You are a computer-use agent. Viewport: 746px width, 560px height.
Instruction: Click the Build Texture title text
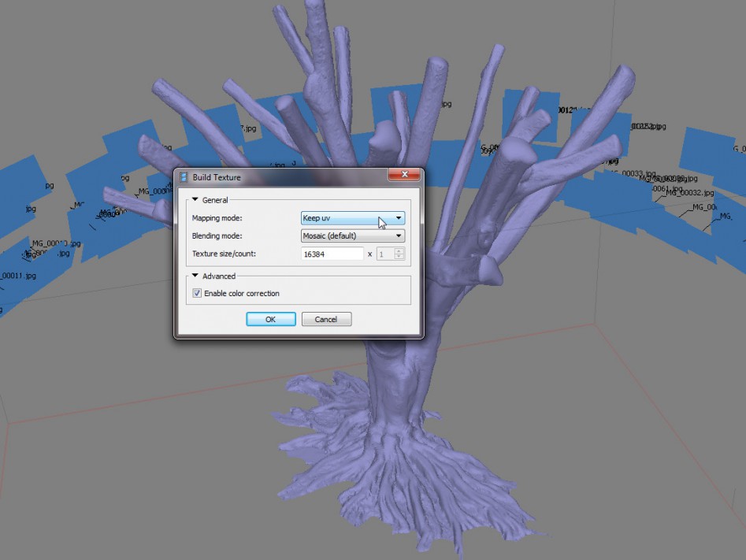click(217, 177)
